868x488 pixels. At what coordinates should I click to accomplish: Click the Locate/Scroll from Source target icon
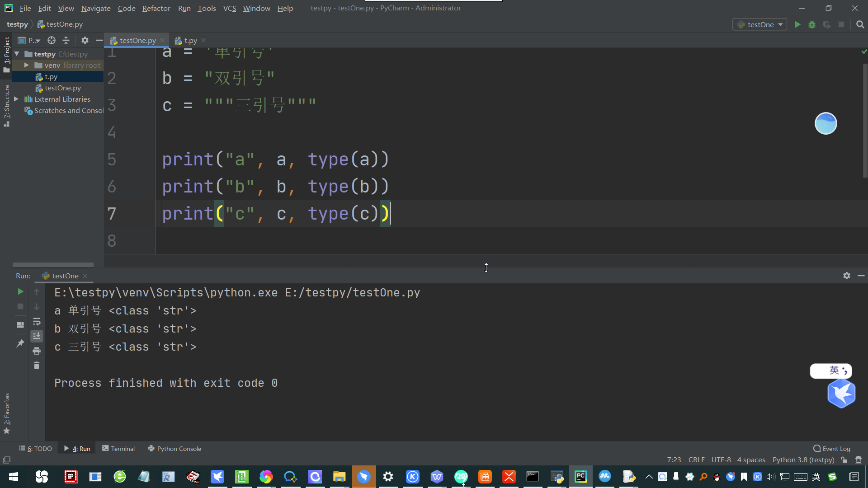click(x=52, y=40)
